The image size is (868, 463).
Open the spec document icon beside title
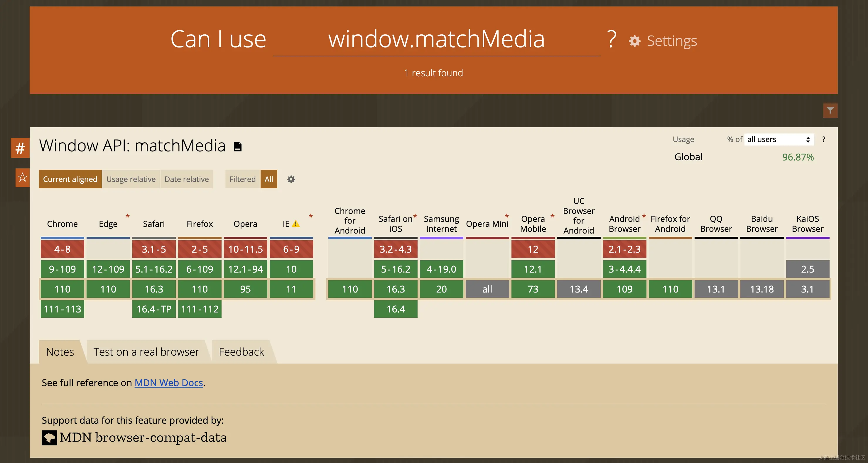[238, 147]
